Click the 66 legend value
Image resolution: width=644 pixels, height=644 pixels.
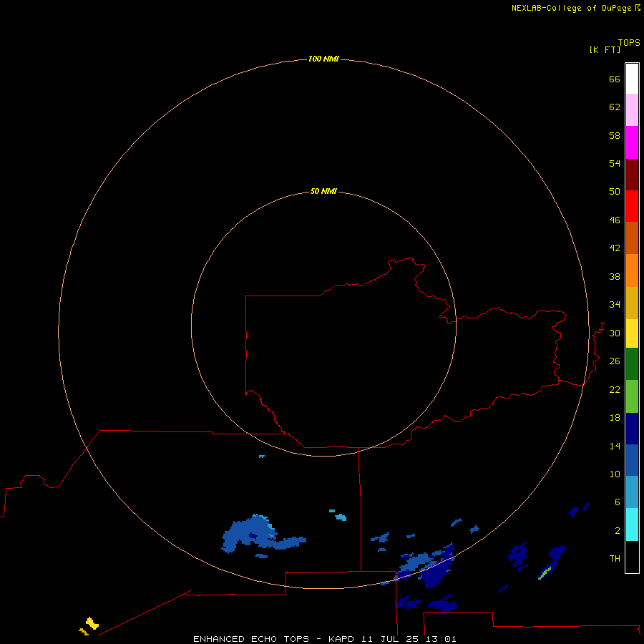615,79
